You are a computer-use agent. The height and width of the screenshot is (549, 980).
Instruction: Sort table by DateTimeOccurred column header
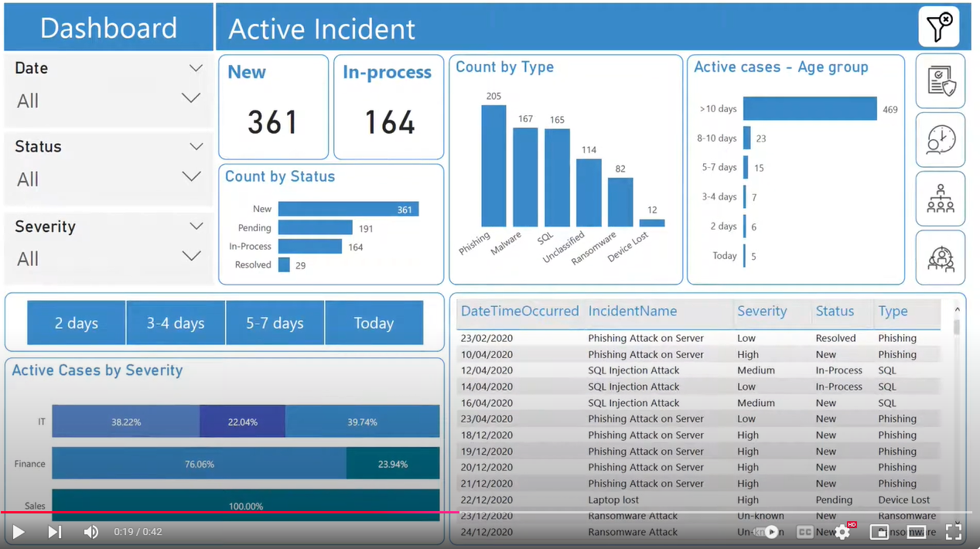pos(519,312)
